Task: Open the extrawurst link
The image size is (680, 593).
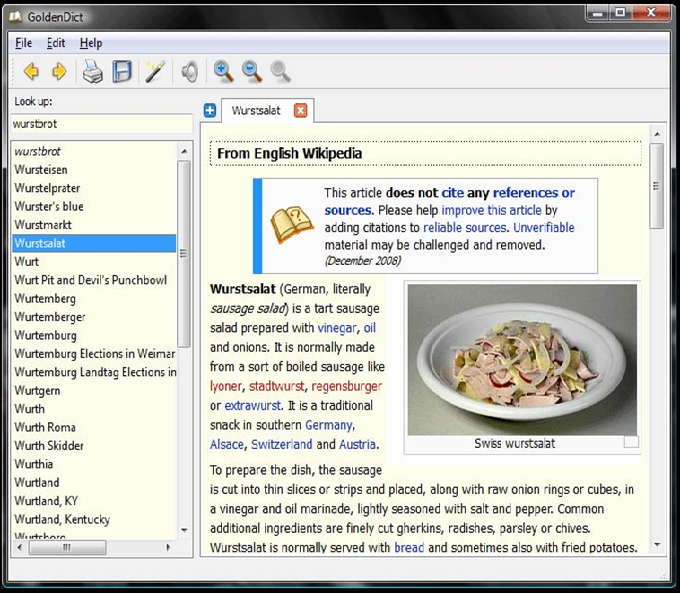Action: 252,406
